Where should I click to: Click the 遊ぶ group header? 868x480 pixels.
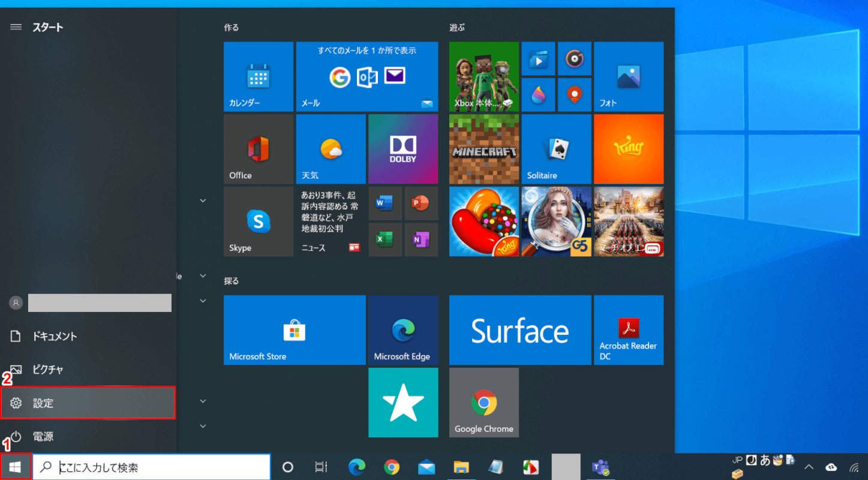(x=457, y=28)
